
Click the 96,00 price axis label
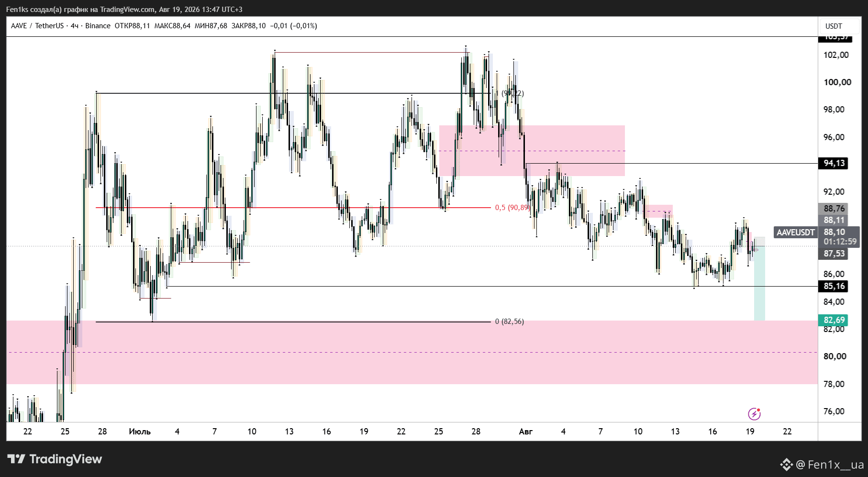pyautogui.click(x=834, y=137)
